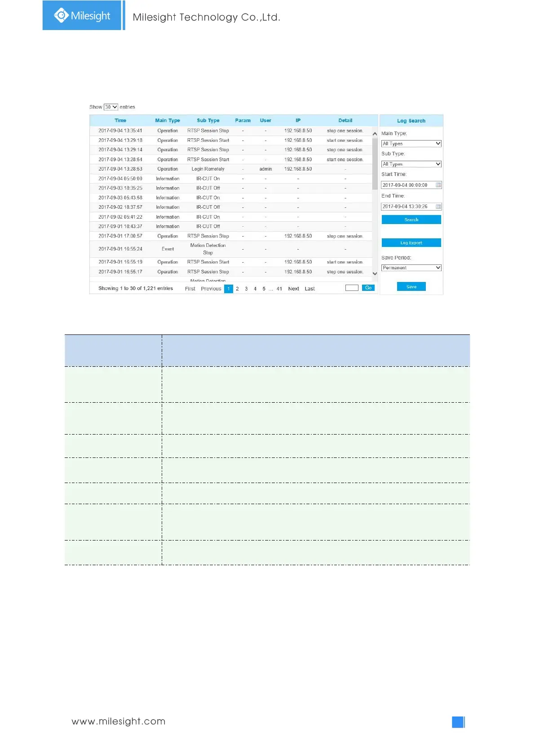Go to page 4 of logs
The width and height of the screenshot is (535, 756).
click(x=255, y=289)
